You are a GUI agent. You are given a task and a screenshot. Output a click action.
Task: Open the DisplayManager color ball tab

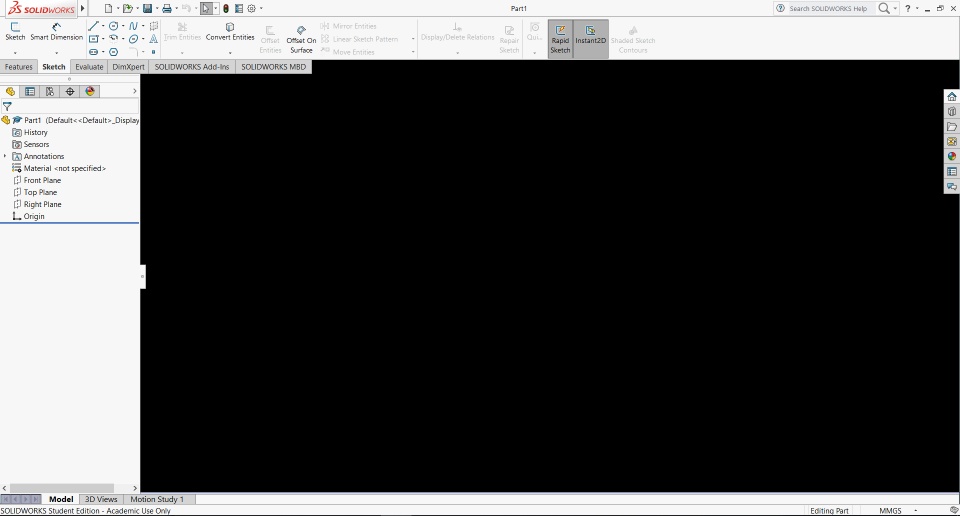pyautogui.click(x=90, y=91)
